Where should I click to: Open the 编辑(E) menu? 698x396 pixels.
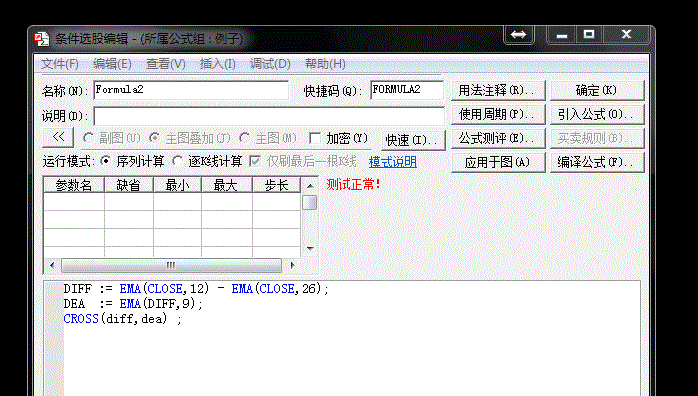112,64
